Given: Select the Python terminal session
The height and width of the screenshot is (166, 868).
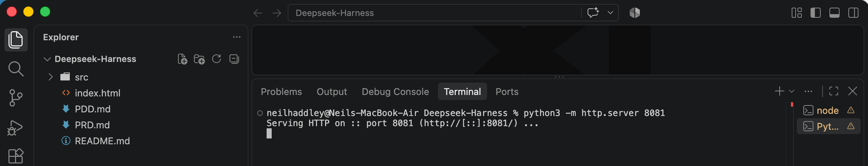Looking at the screenshot, I should tap(829, 126).
